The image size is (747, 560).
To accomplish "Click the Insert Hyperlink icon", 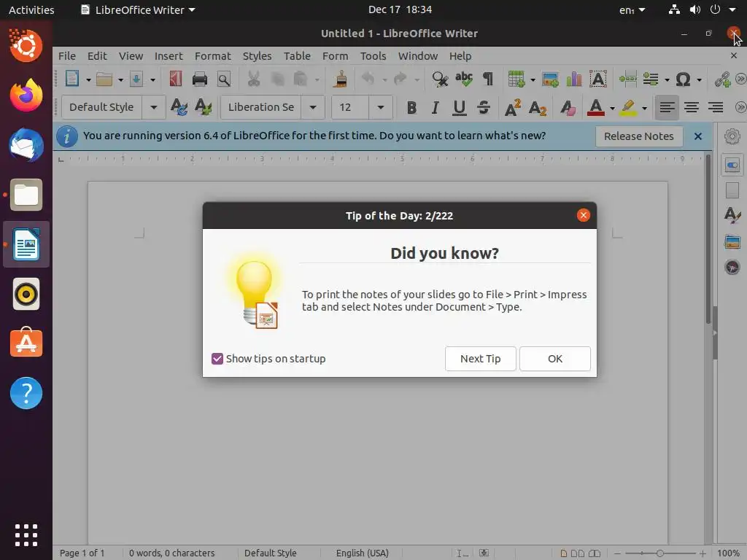I will [722, 79].
